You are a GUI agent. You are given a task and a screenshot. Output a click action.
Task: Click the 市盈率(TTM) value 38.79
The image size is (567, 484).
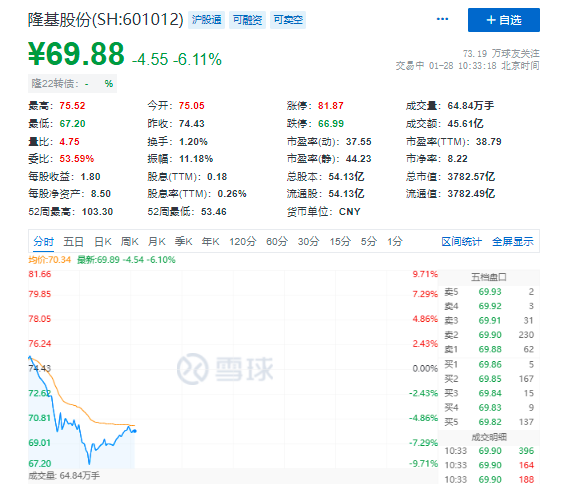click(489, 141)
